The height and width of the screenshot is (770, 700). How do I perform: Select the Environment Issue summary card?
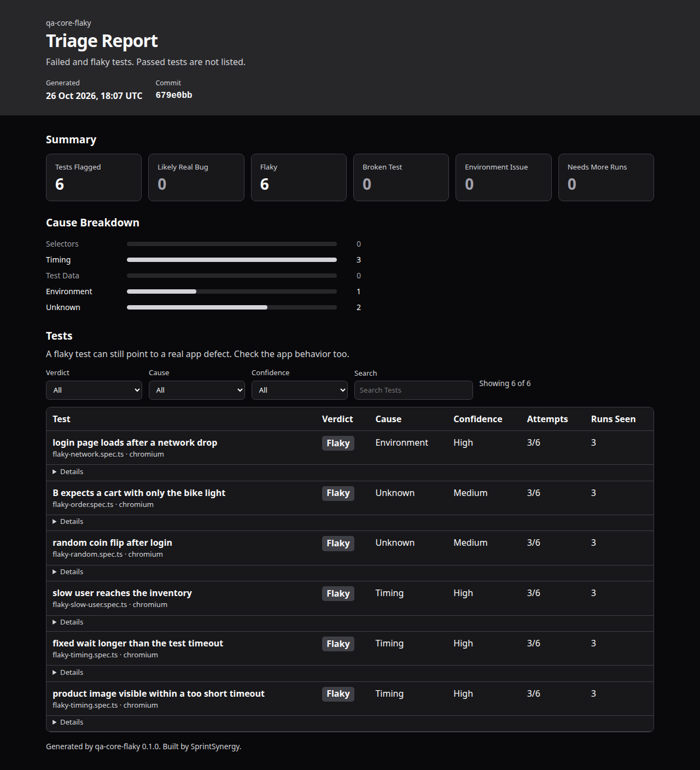coord(504,177)
